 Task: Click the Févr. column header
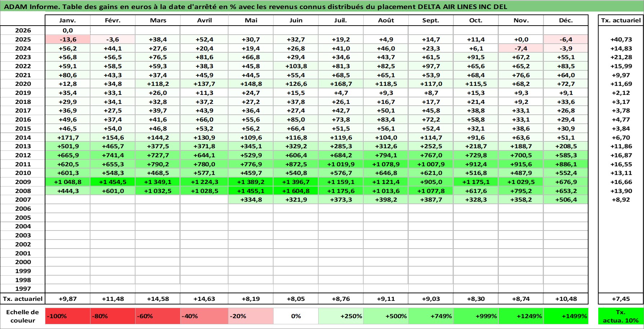pos(113,21)
